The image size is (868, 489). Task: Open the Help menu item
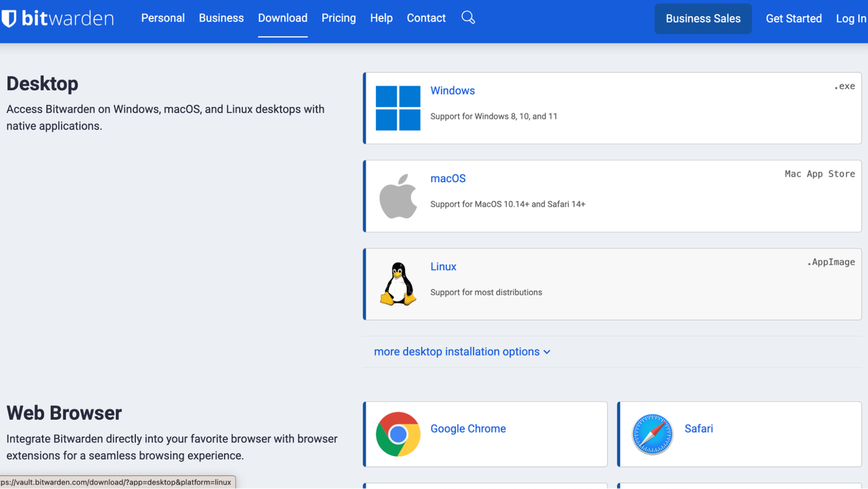pyautogui.click(x=381, y=18)
